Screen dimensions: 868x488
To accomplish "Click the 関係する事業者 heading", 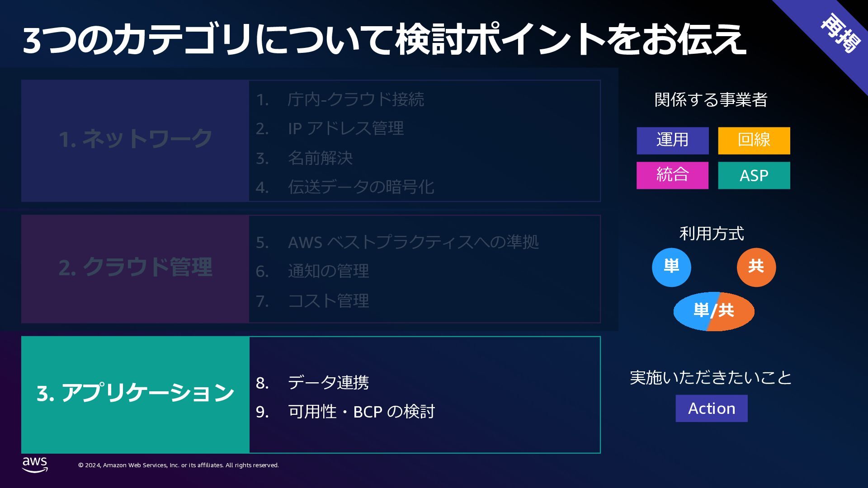I will tap(711, 100).
